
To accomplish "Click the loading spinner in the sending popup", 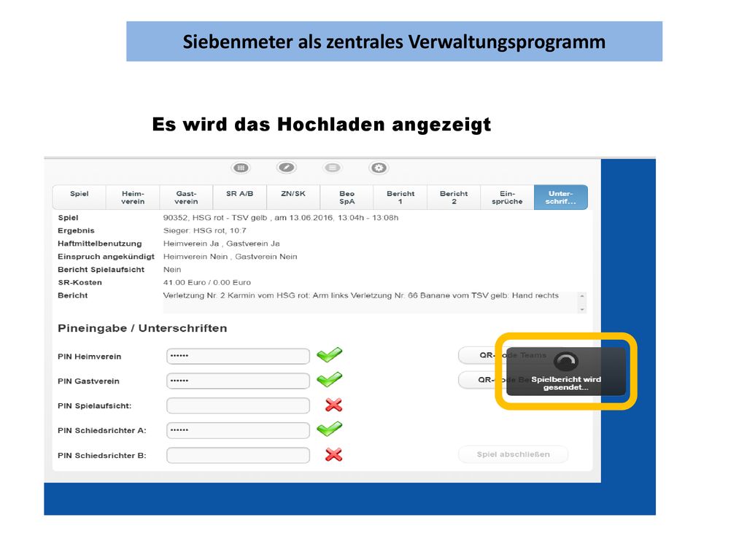I will 565,362.
